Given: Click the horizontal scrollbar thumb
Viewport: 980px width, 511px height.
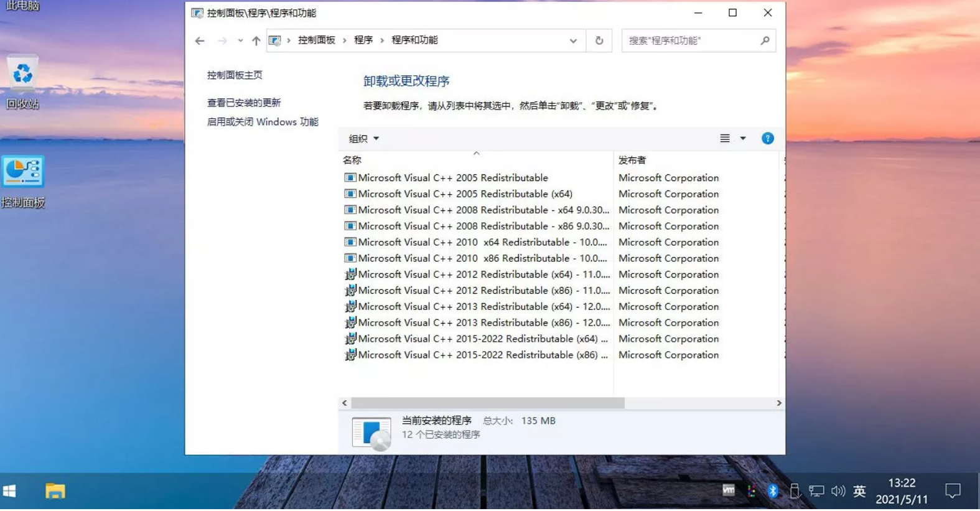Looking at the screenshot, I should [488, 403].
